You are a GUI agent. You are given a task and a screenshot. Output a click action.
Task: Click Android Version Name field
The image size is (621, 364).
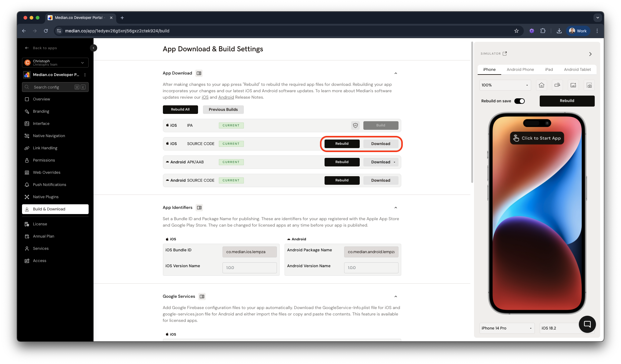click(371, 268)
